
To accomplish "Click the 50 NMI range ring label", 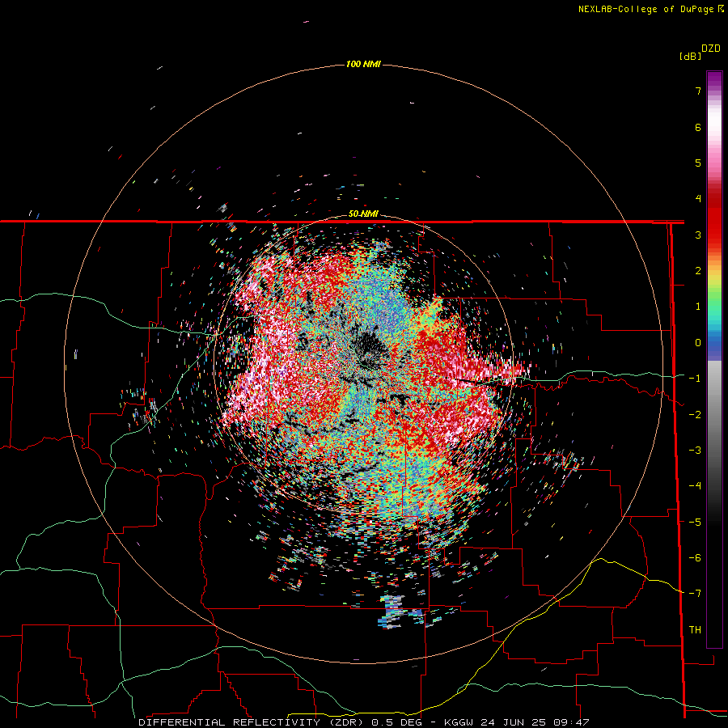I will coord(363,214).
